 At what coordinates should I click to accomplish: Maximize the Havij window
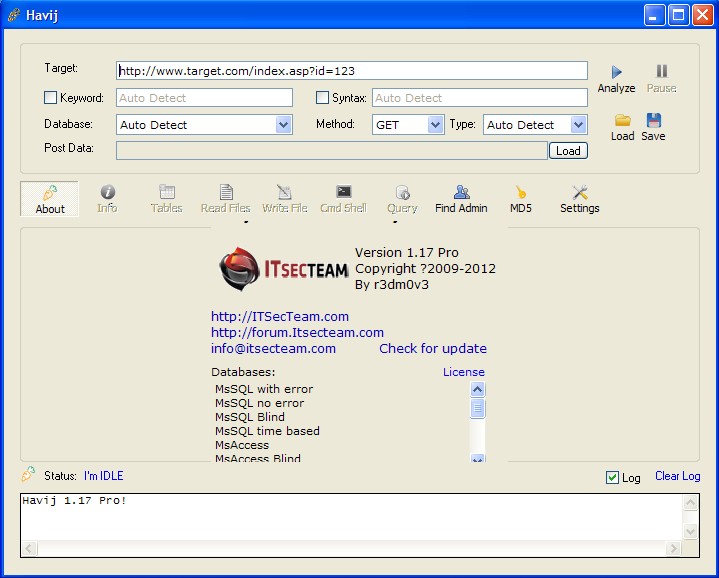678,15
